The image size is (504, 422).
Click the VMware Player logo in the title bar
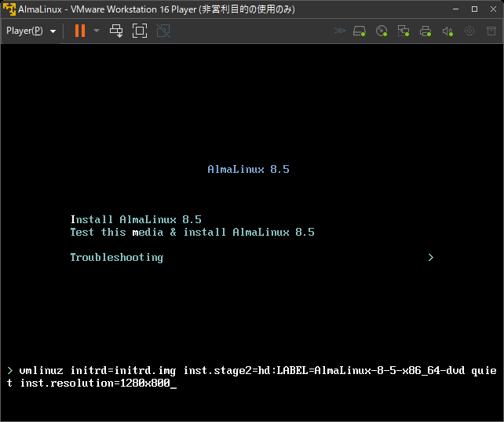pos(9,9)
